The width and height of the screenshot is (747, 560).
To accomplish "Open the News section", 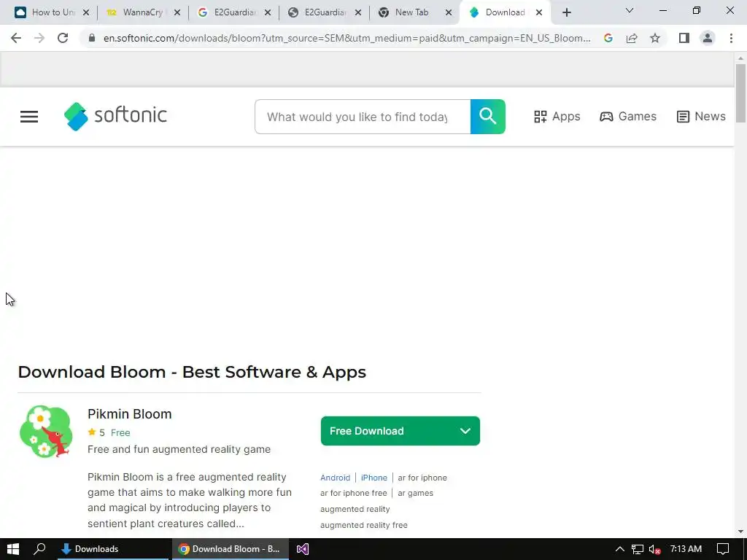I will pyautogui.click(x=701, y=117).
